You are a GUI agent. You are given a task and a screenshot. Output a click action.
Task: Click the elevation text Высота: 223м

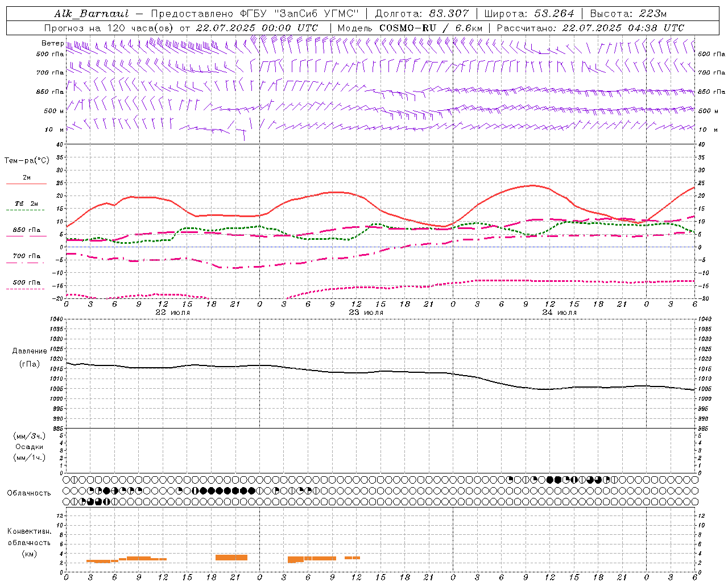point(628,14)
